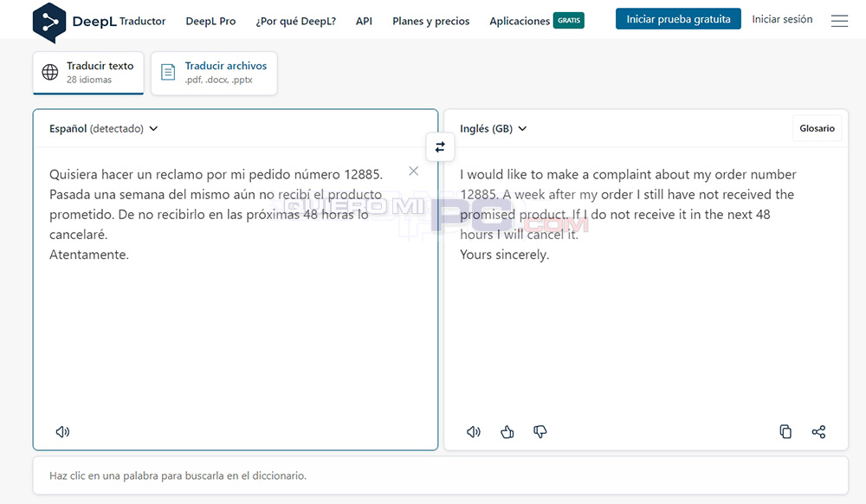Swap source and target languages
The width and height of the screenshot is (866, 504).
click(x=440, y=147)
